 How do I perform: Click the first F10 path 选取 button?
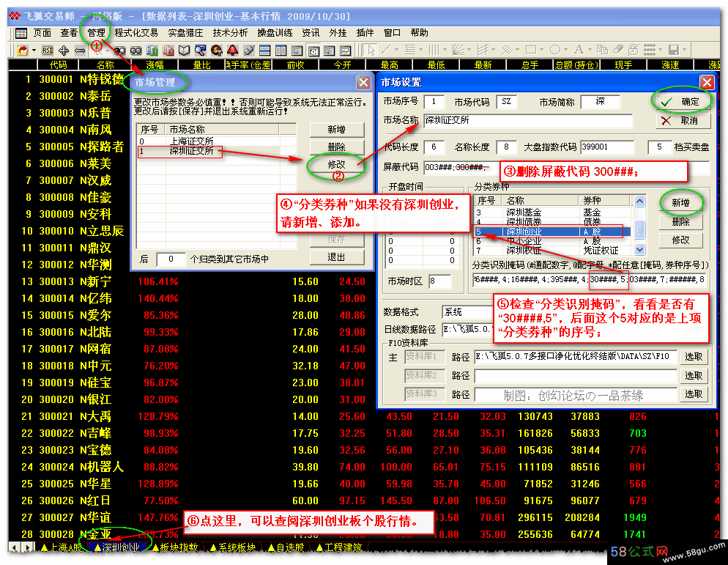tap(694, 356)
